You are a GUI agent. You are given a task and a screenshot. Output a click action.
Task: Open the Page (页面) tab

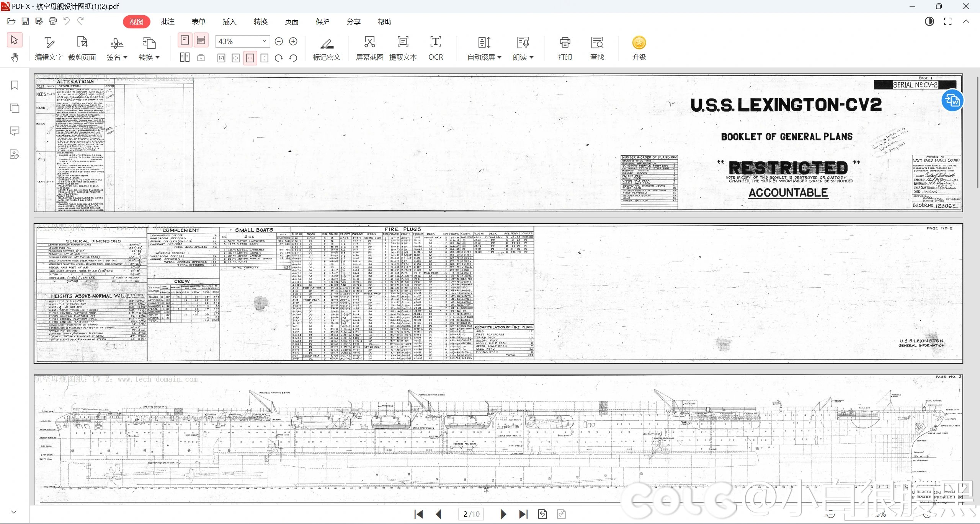point(292,22)
